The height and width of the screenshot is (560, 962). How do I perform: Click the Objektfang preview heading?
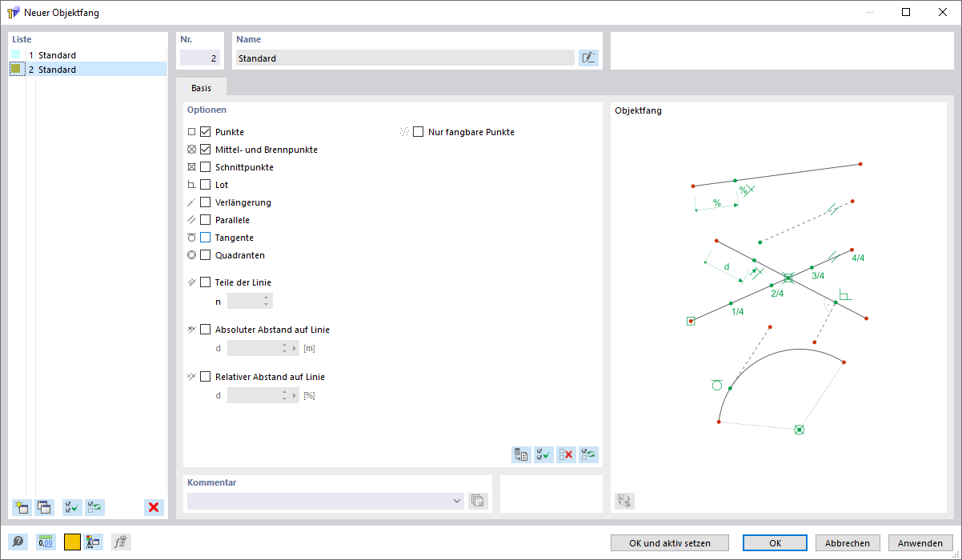coord(638,110)
